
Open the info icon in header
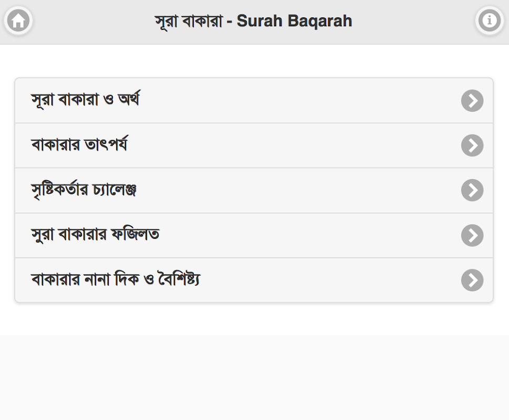(x=490, y=21)
